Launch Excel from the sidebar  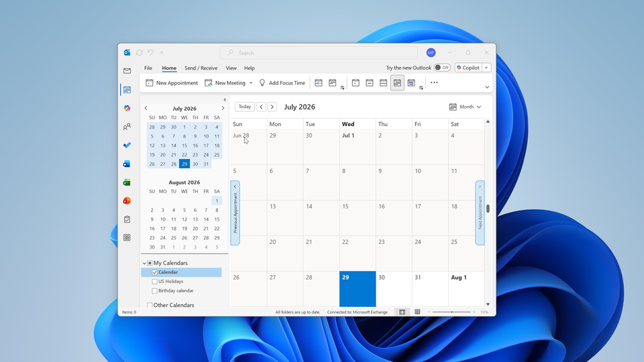click(x=127, y=182)
